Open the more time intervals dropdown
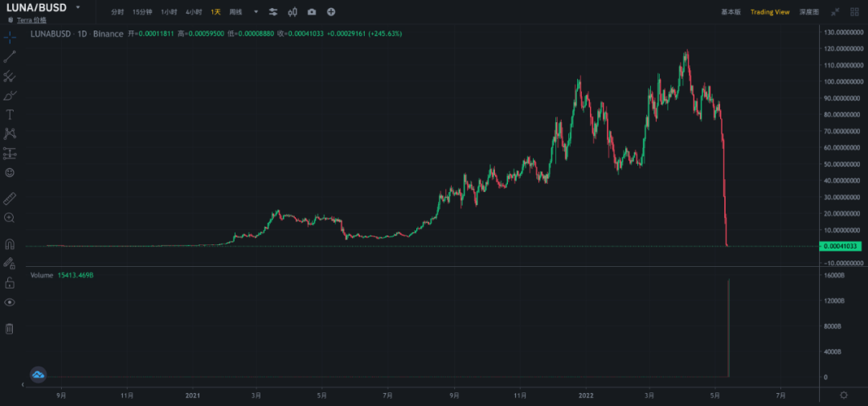Screen dimensions: 868x406 (x=256, y=11)
